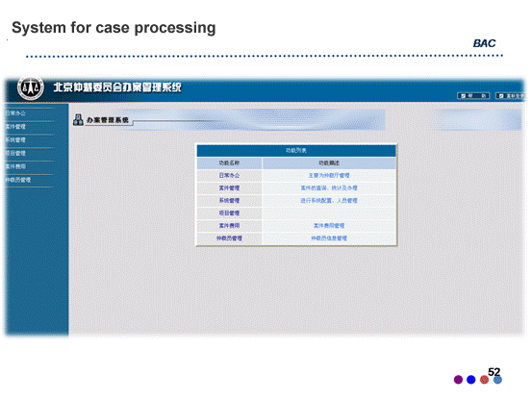Viewport: 532px width, 399px height.
Task: Click the dark blue dot at slide bottom
Action: tap(471, 380)
